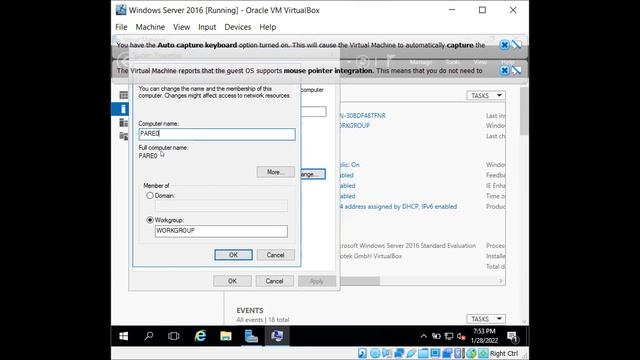Click the network tray icon in guest taskbar

click(x=449, y=336)
